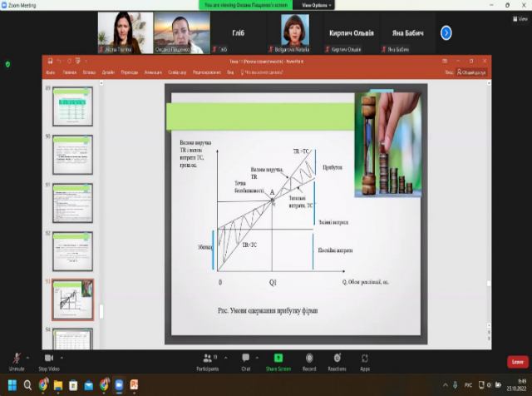Click the taskbar clock and date
The image size is (532, 396).
pyautogui.click(x=516, y=385)
